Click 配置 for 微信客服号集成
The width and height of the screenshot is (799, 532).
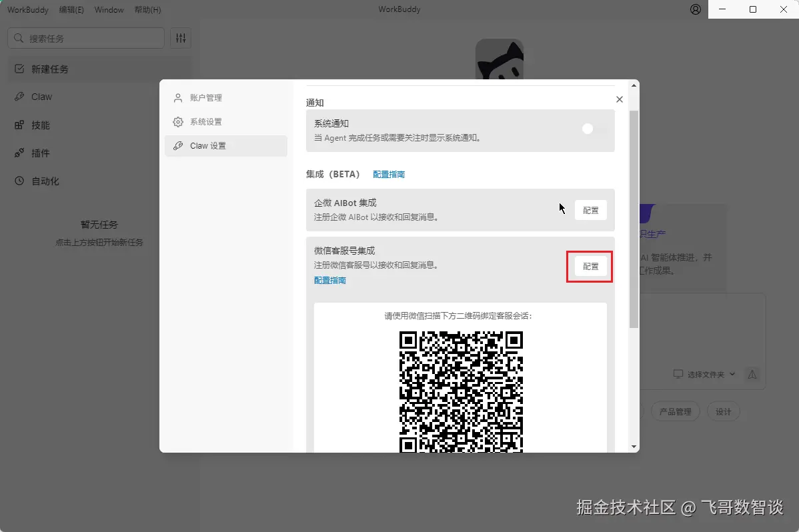coord(591,267)
